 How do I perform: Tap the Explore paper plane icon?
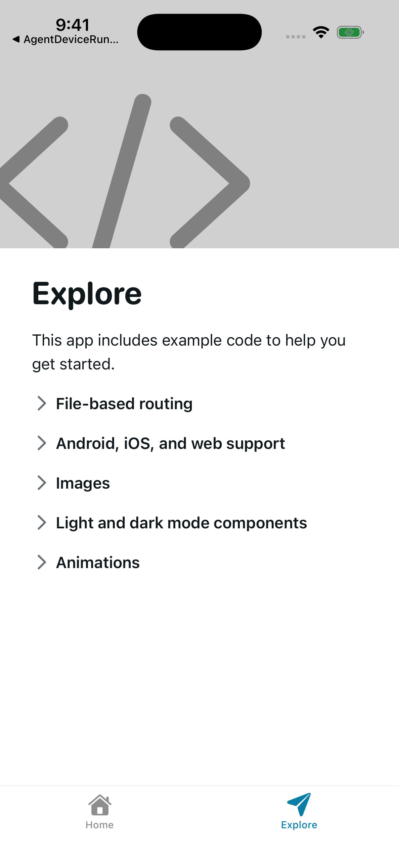pos(299,804)
